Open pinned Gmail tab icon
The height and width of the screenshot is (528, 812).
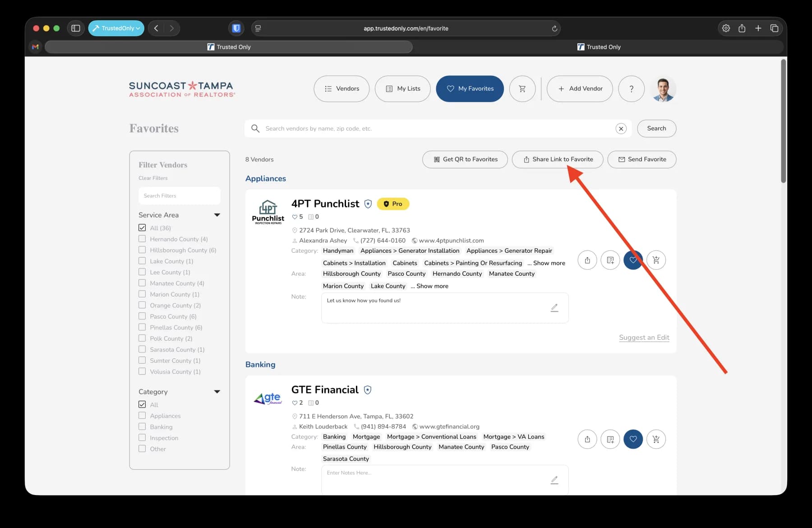(36, 47)
